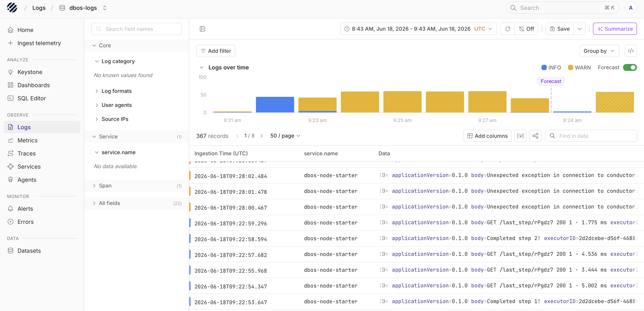
Task: Click the Forecast marker label on chart
Action: pos(551,81)
